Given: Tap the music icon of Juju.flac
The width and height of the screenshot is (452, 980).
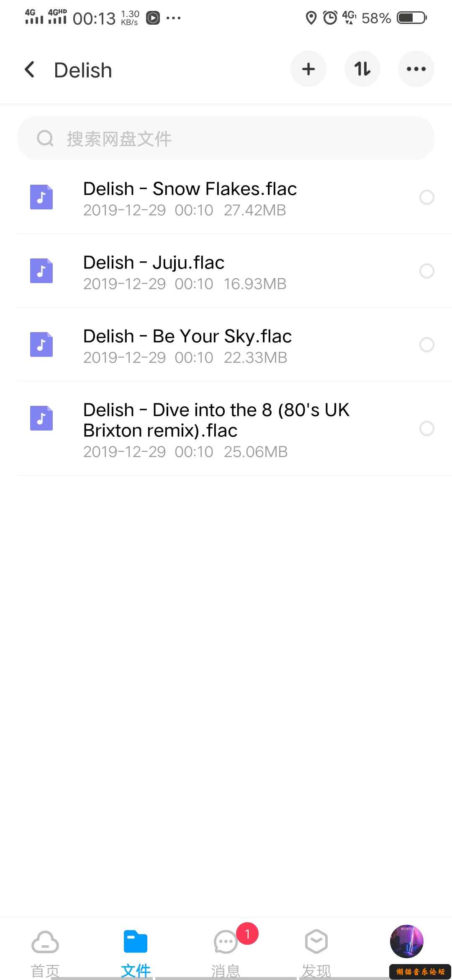Looking at the screenshot, I should 41,271.
